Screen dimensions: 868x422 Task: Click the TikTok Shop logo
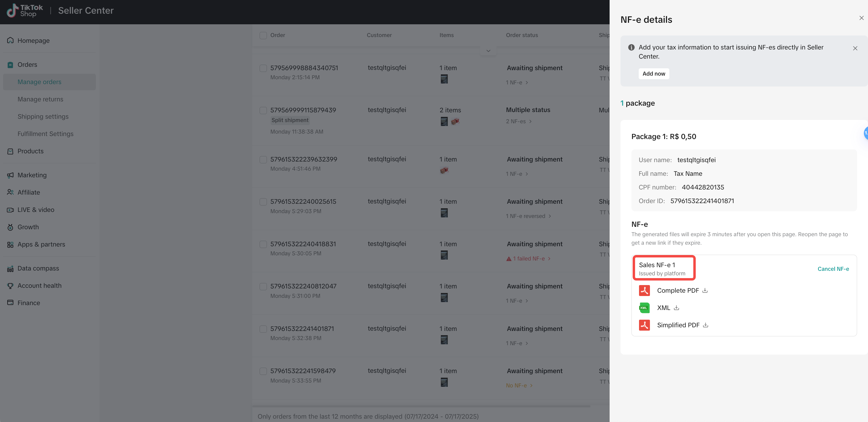pyautogui.click(x=25, y=10)
